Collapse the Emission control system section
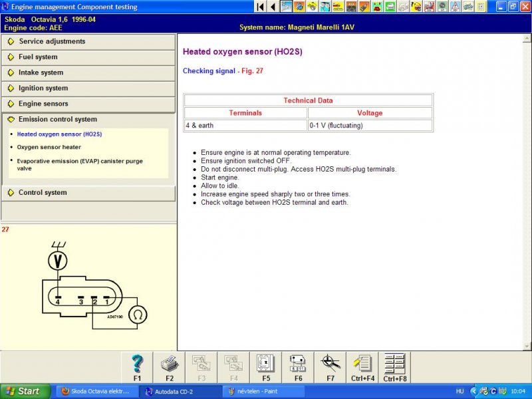Screen dimensions: 532x399 (88, 120)
